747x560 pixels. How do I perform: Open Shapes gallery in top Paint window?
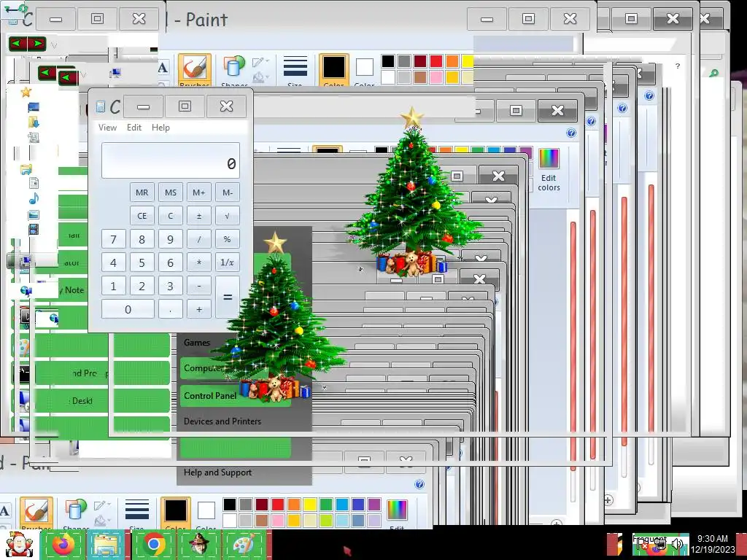233,70
